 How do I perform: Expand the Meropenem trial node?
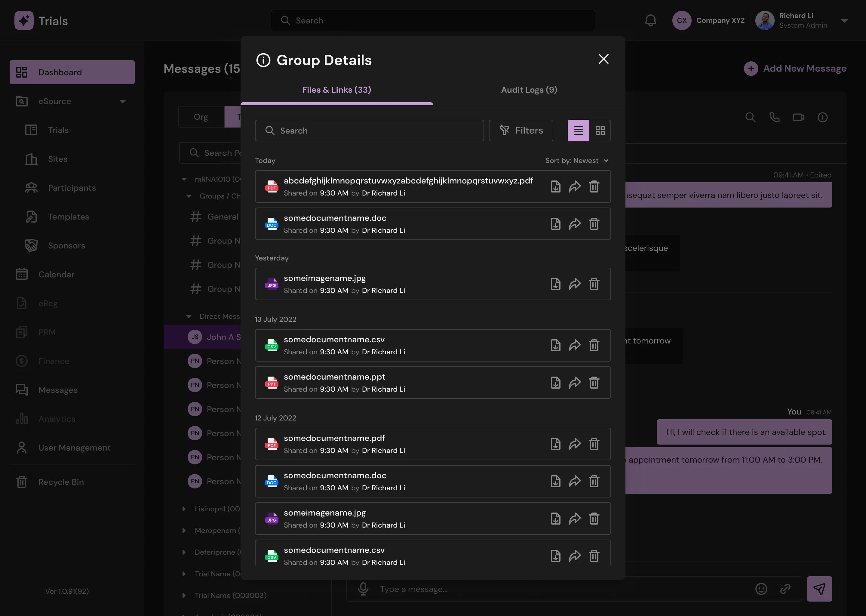(x=184, y=531)
